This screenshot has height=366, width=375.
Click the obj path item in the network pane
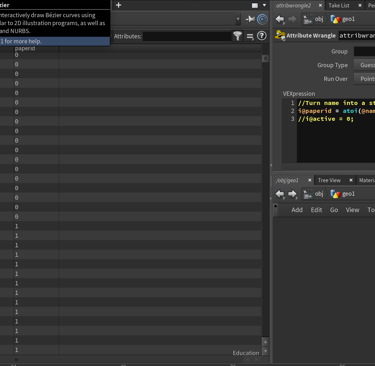point(313,194)
